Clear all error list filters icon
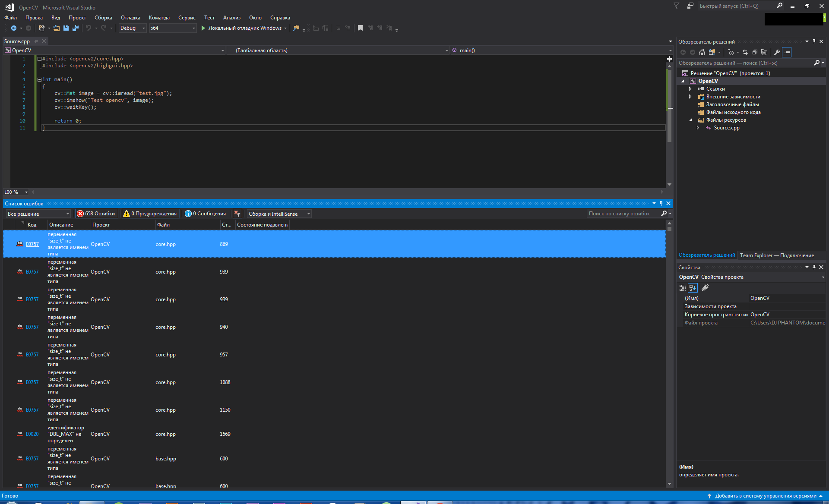 coord(237,214)
